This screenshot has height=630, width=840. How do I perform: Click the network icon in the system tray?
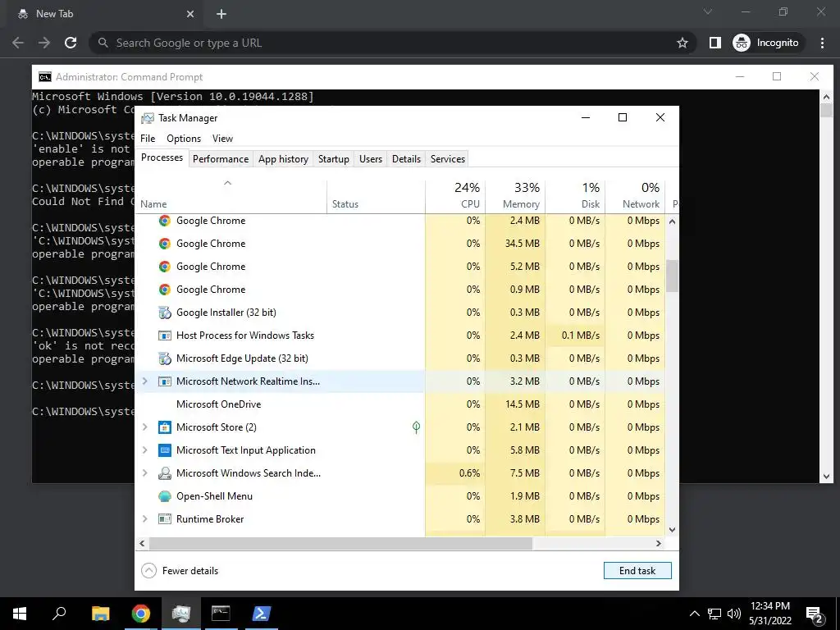pos(714,614)
